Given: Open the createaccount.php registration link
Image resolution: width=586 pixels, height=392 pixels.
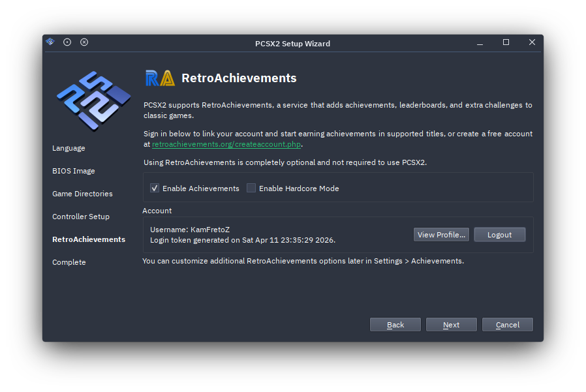Looking at the screenshot, I should 226,144.
